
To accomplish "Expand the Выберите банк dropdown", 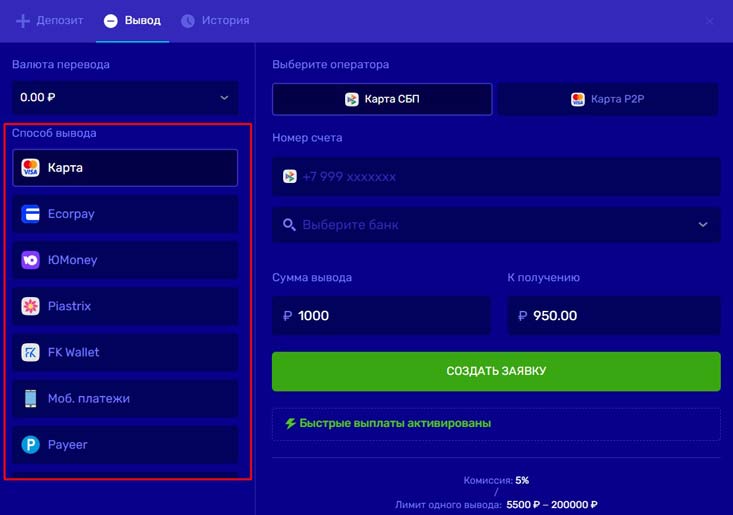I will (x=496, y=225).
